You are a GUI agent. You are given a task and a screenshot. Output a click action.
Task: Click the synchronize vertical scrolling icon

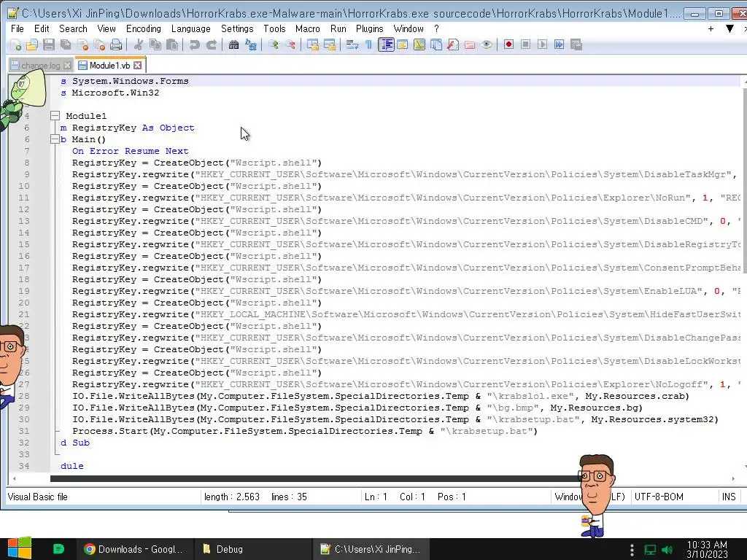(x=313, y=44)
